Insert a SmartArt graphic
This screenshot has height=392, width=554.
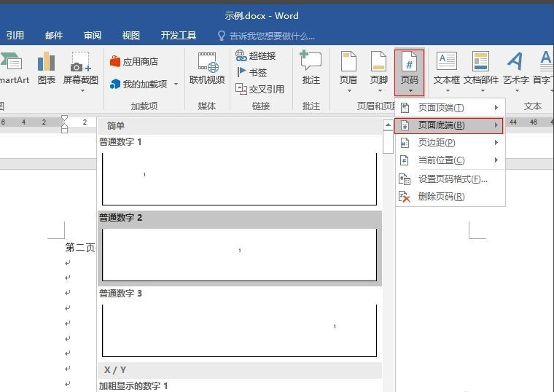pos(13,69)
